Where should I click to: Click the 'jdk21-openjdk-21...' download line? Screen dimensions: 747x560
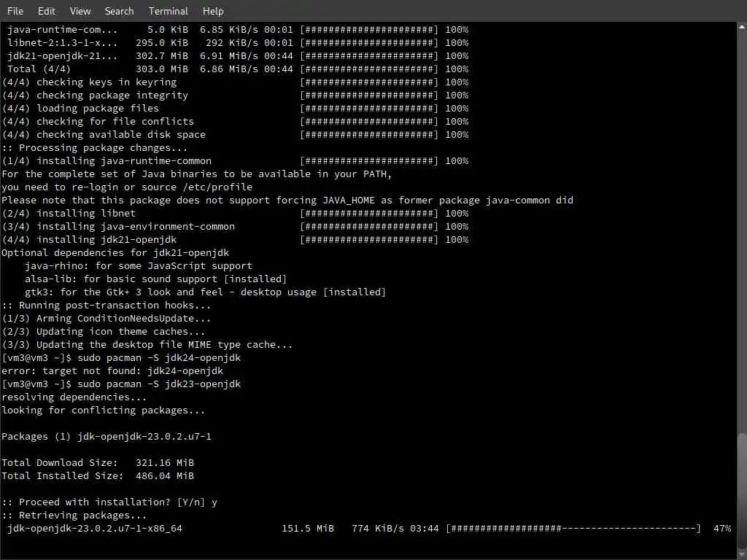239,55
